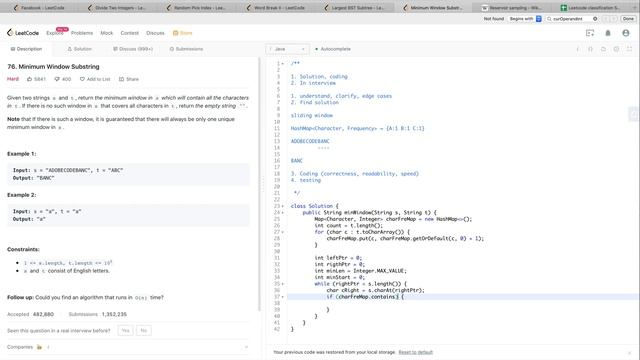This screenshot has height=360, width=640.
Task: Open editor settings gear icon
Action: (616, 49)
